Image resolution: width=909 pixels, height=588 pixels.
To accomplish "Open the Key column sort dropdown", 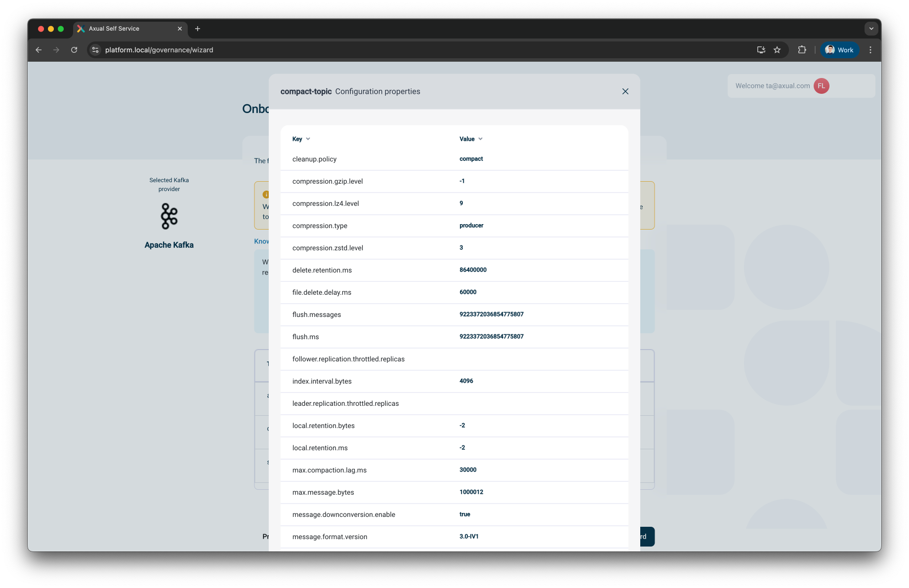I will [307, 139].
